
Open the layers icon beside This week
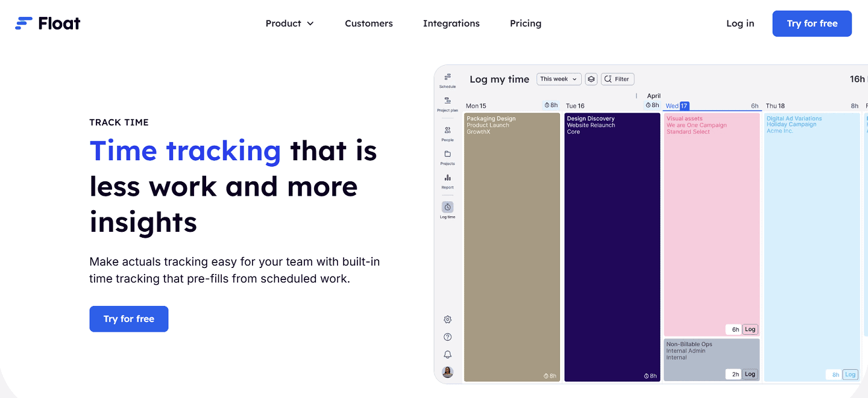[x=591, y=79]
